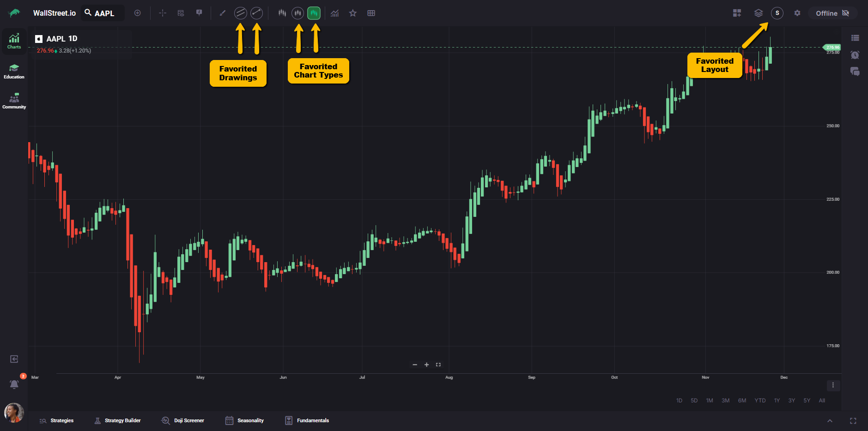
Task: Open the Seasonality tab
Action: coord(244,420)
